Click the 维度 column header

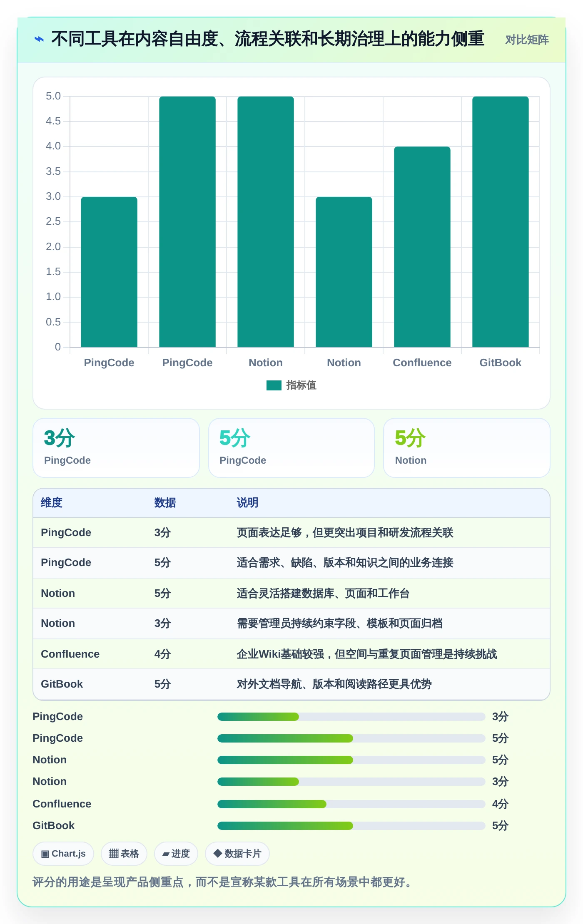coord(52,503)
